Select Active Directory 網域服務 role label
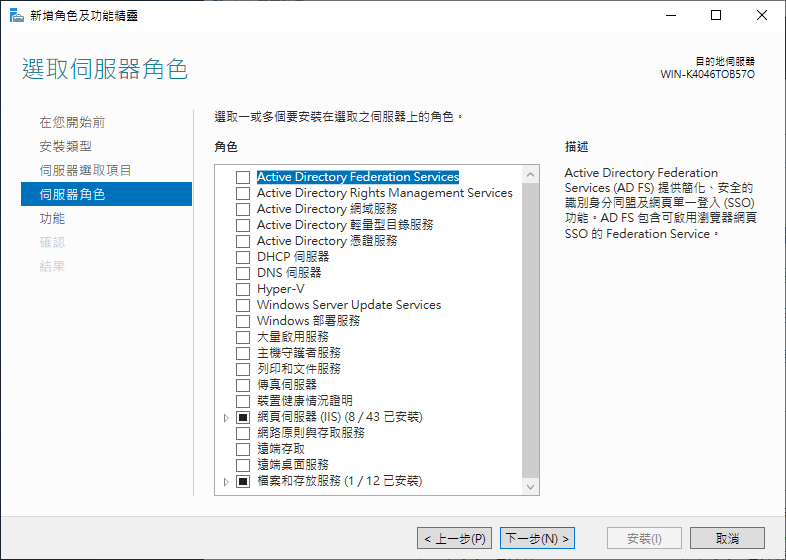Viewport: 786px width, 560px height. [x=327, y=209]
